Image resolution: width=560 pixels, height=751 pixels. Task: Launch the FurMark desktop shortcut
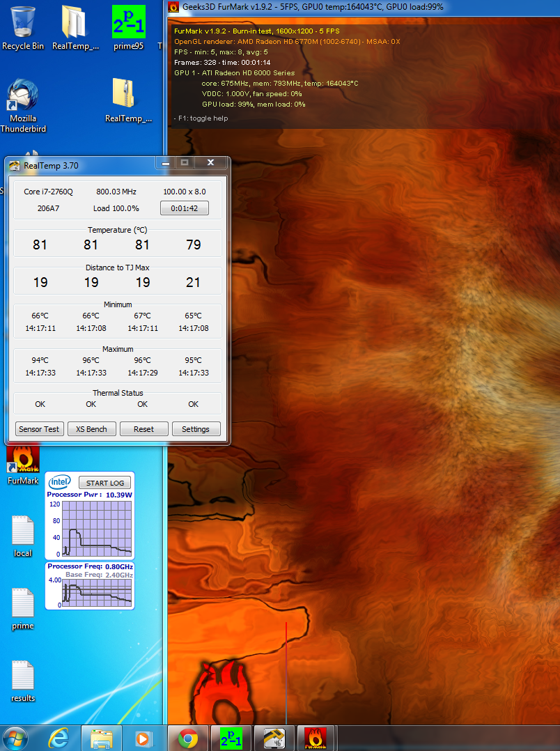pos(22,465)
